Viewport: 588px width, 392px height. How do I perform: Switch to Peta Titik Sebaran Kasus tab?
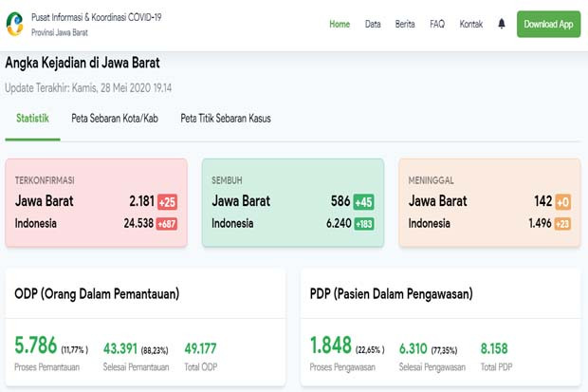pos(226,119)
